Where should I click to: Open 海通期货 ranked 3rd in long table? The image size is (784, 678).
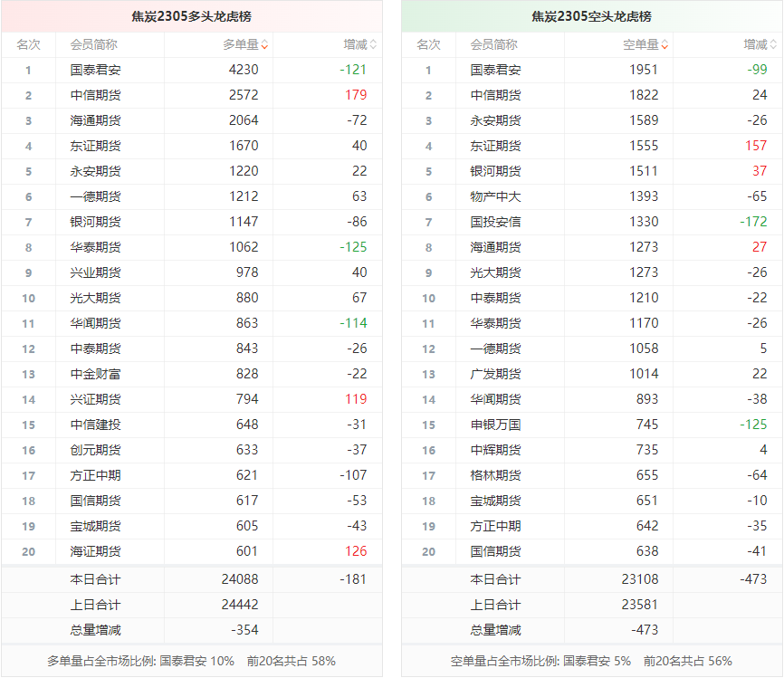(95, 120)
